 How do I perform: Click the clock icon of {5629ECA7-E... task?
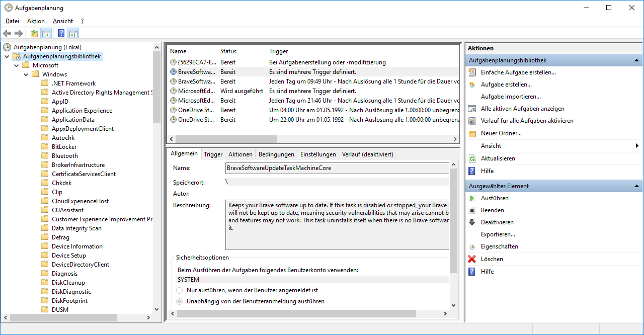click(174, 62)
